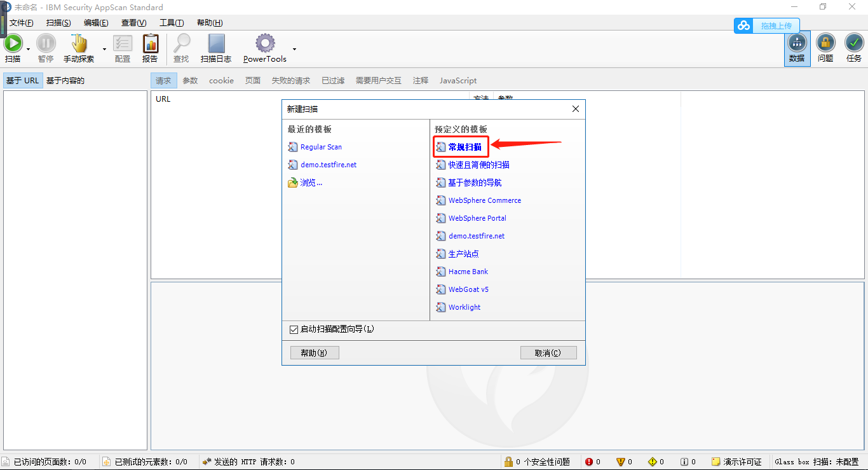Close the 新建扫描 dialog
Screen dimensions: 868x470
click(576, 109)
